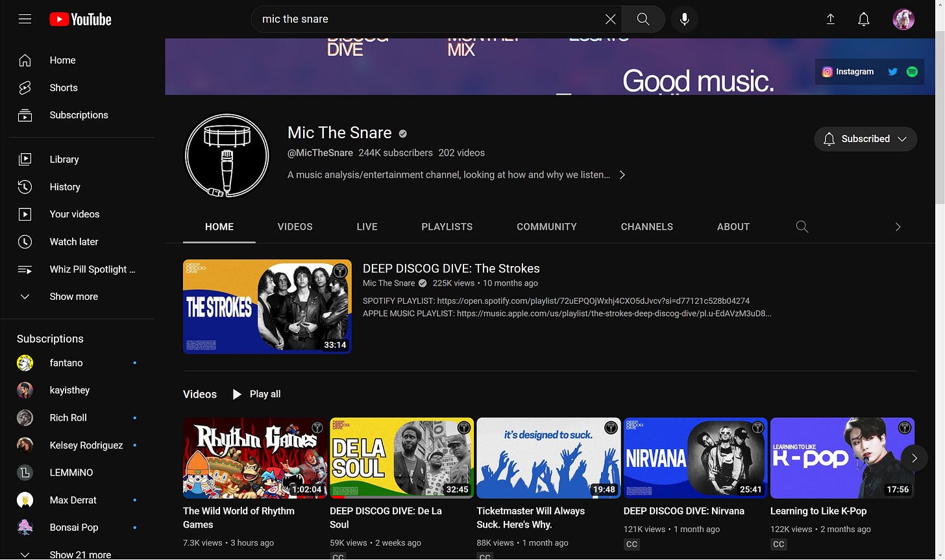Open DEEP DISCOG DIVE: Nirvana title
The width and height of the screenshot is (945, 560).
point(684,511)
